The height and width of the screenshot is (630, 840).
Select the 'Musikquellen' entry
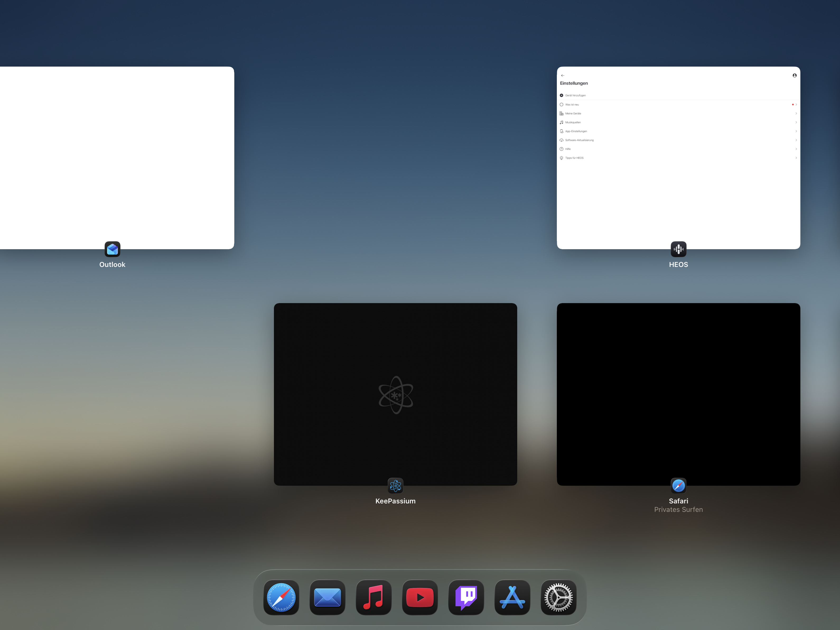tap(573, 122)
